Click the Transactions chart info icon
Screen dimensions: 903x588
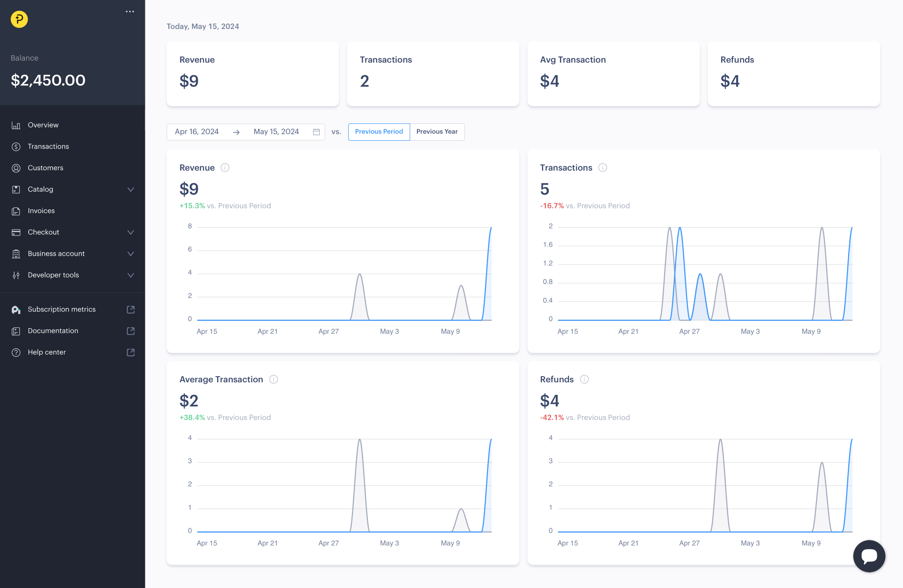tap(602, 168)
